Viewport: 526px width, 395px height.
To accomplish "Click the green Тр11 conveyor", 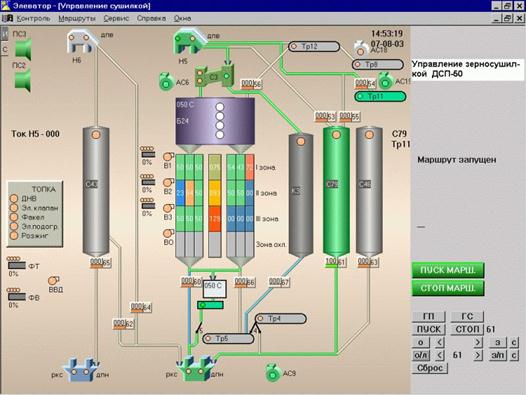I will tap(380, 97).
